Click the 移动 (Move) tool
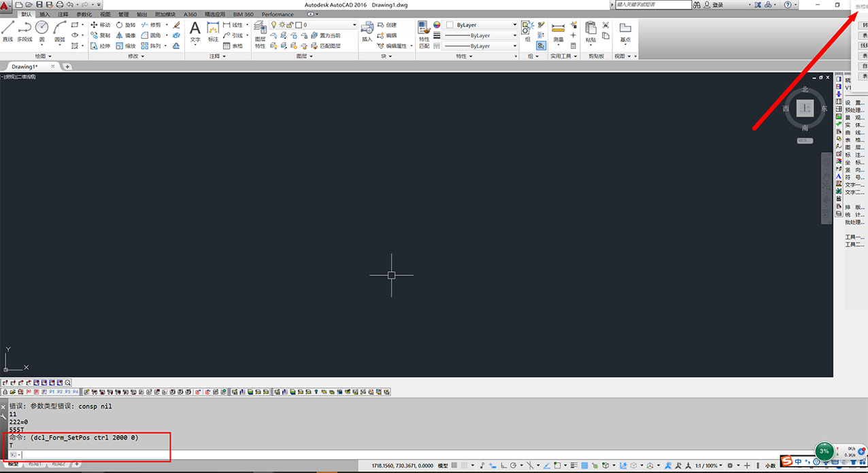 pos(100,24)
